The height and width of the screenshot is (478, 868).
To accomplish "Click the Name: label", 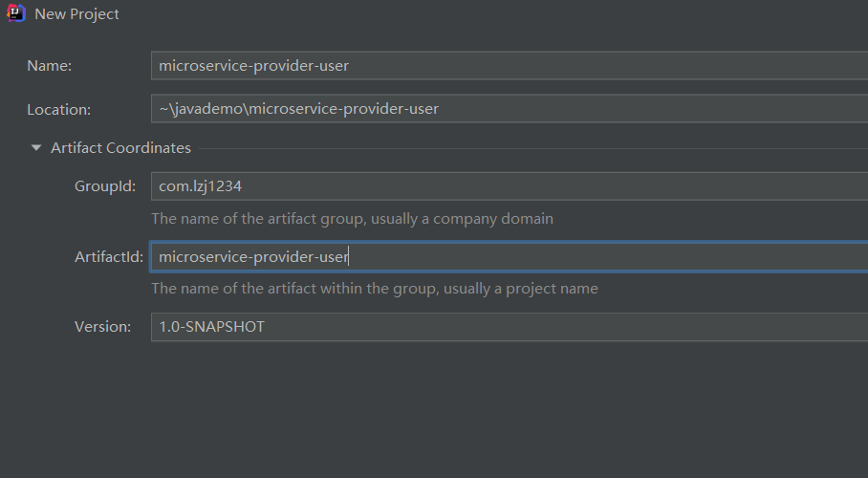I will pos(50,65).
